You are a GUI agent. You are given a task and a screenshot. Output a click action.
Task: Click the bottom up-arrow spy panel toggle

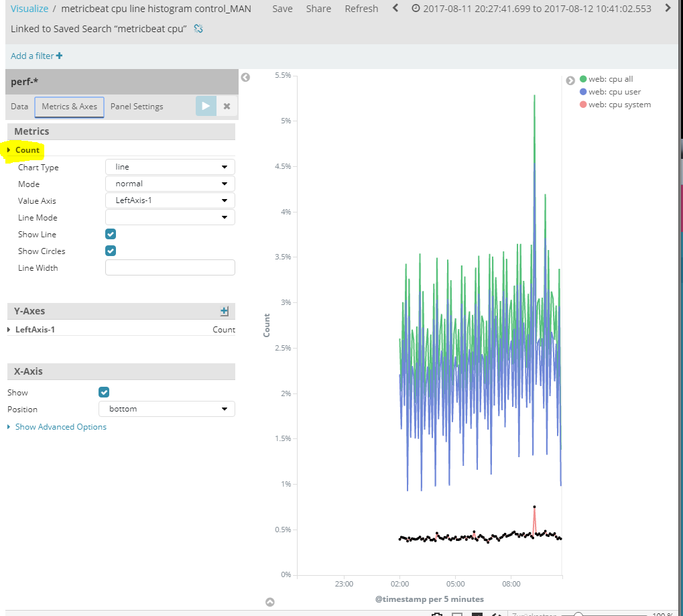(270, 602)
